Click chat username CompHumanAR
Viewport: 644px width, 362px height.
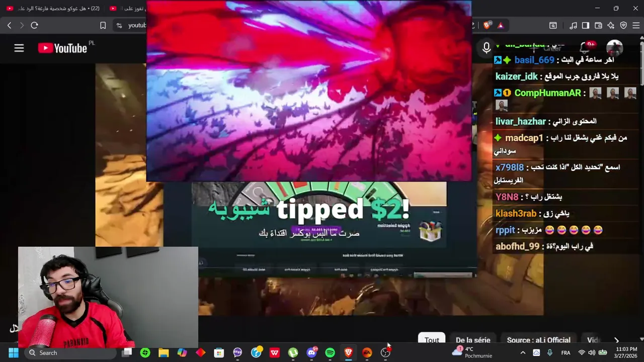(547, 93)
